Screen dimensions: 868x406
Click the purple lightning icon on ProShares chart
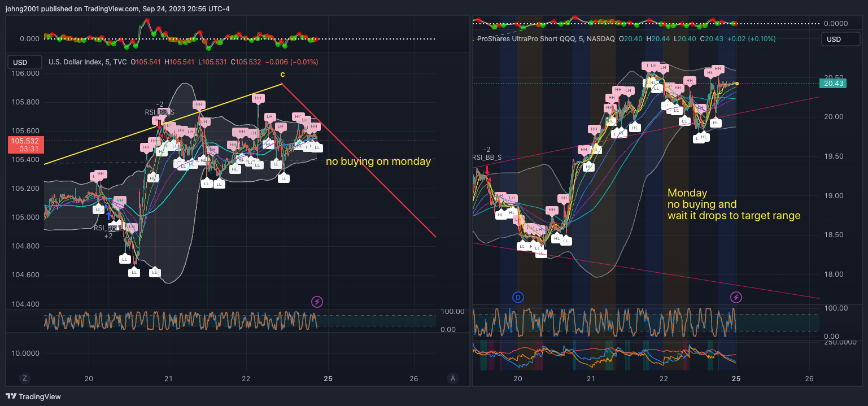click(736, 297)
